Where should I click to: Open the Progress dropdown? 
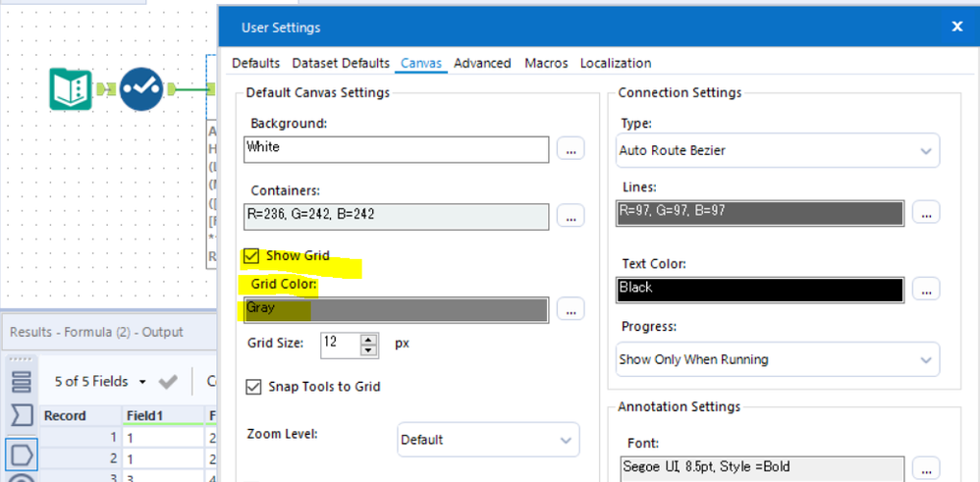point(778,360)
